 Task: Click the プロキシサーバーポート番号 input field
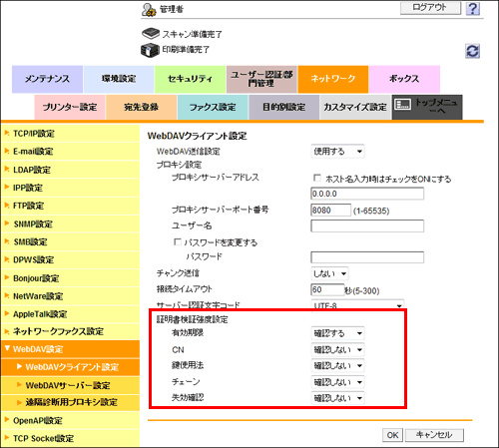tap(330, 211)
